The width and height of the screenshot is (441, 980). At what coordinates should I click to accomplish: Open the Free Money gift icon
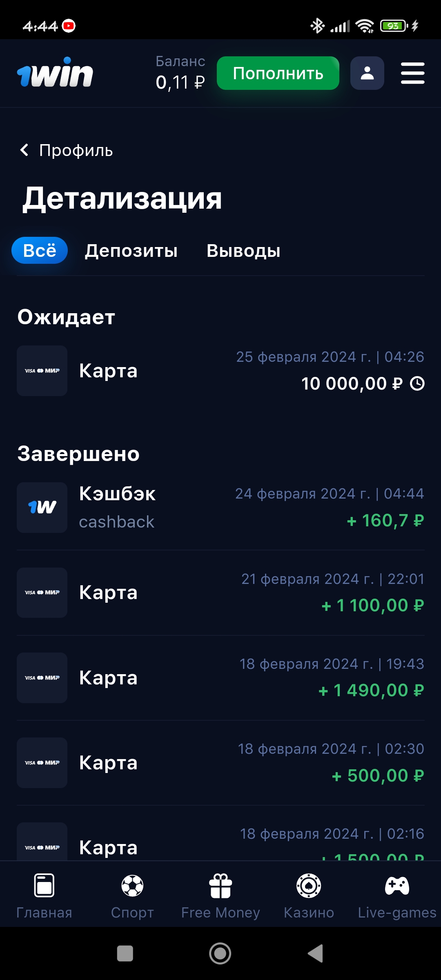coord(220,885)
